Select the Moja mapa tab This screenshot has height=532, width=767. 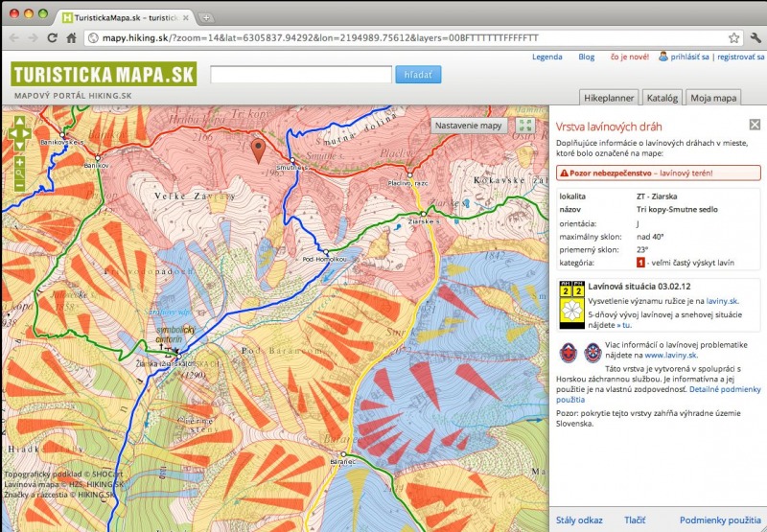(713, 98)
